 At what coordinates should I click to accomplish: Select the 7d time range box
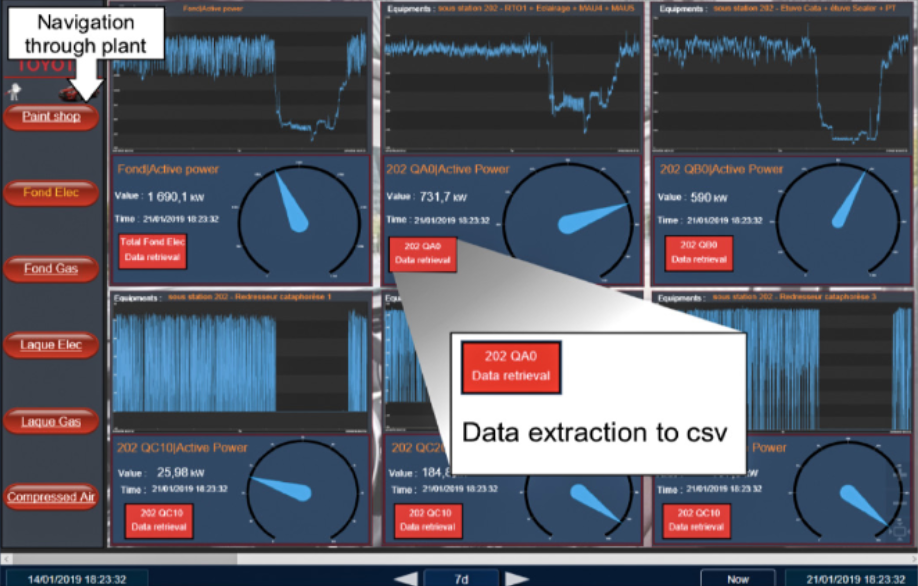point(461,579)
